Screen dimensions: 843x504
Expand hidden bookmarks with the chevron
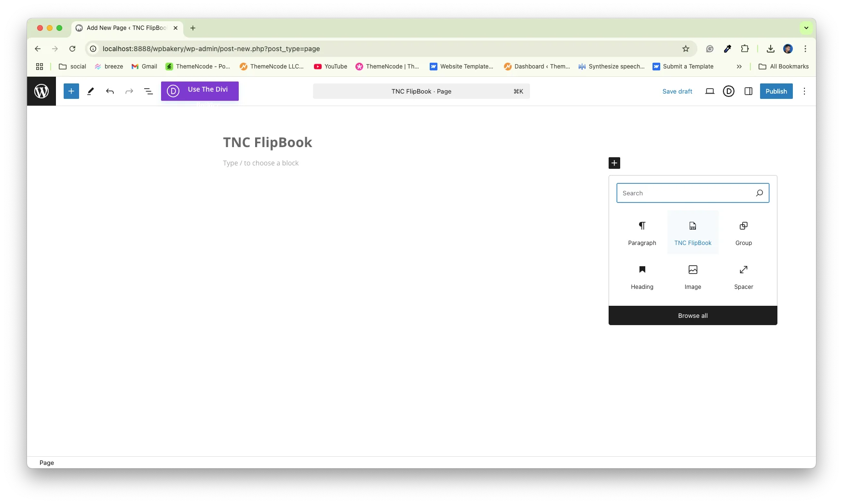click(739, 67)
